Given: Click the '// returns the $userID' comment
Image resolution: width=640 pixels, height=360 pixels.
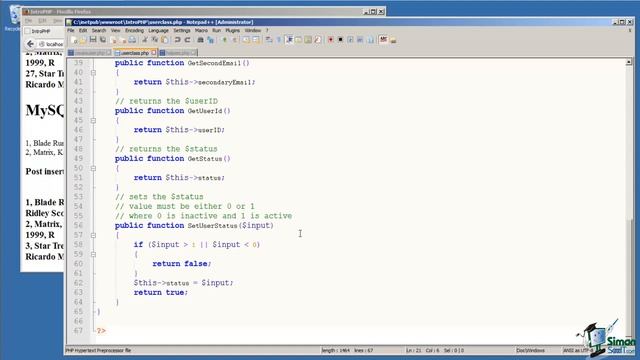Looking at the screenshot, I should (167, 101).
